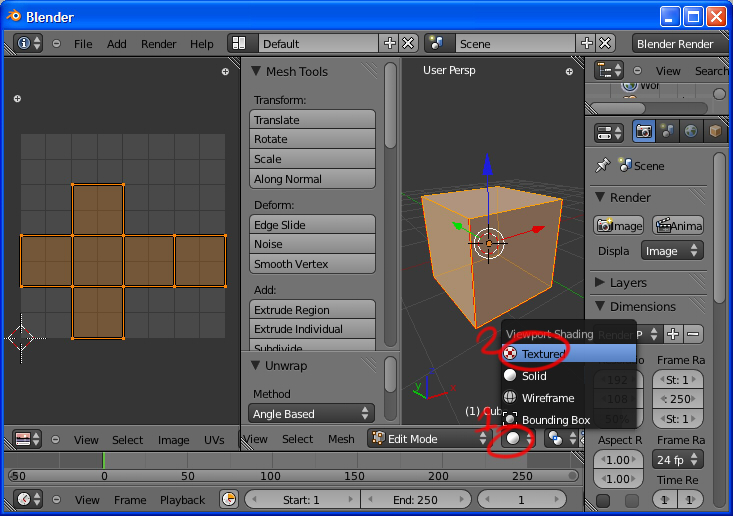The height and width of the screenshot is (516, 733).
Task: Open the Angle Based unwrap method dropdown
Action: click(x=311, y=413)
